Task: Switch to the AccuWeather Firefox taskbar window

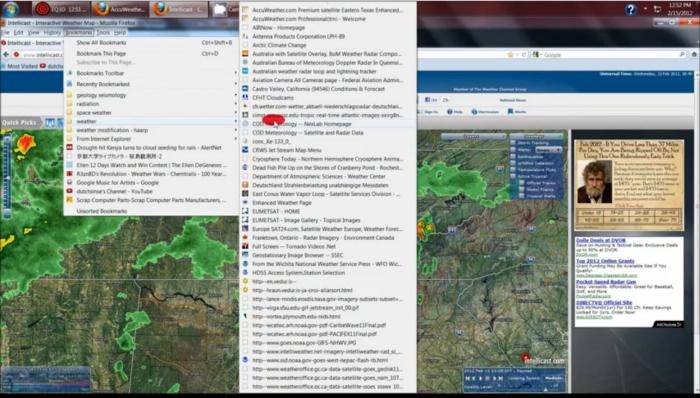Action: click(120, 9)
